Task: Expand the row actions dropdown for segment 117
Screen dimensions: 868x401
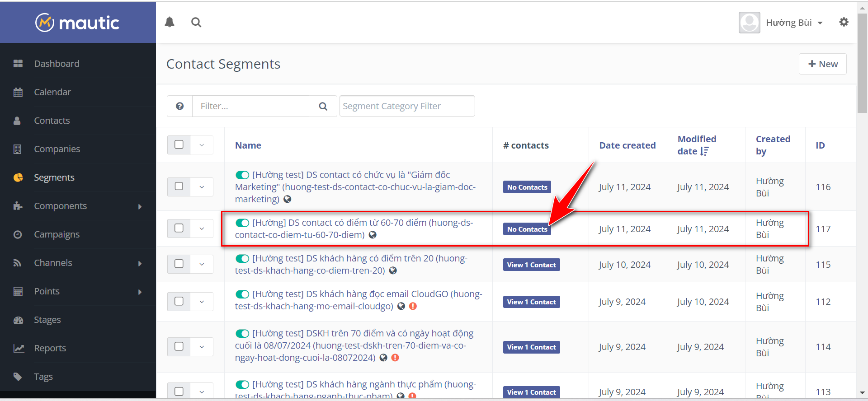Action: (x=202, y=229)
